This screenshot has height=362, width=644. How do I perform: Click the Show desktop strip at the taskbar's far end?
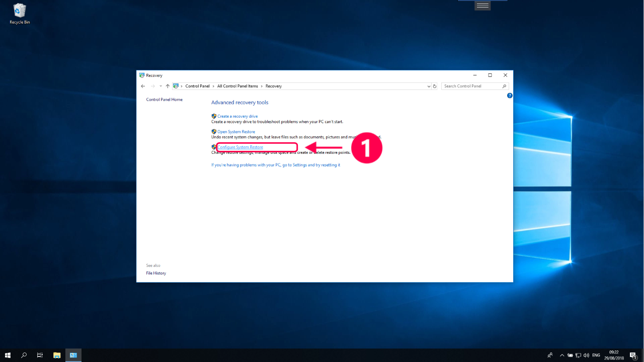(x=643, y=355)
